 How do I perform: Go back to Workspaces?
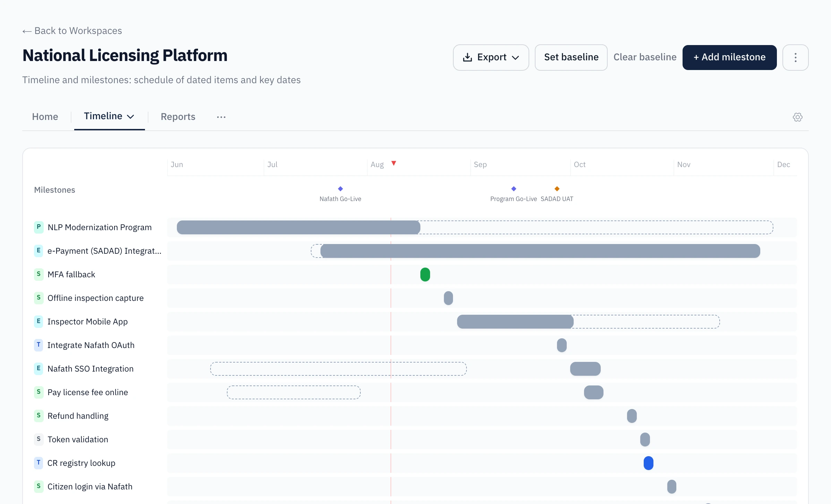coord(72,31)
